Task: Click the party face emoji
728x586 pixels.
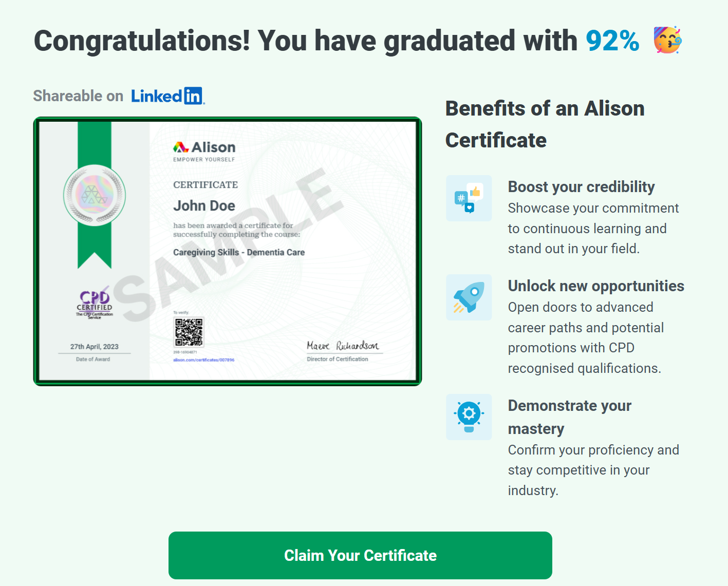Action: tap(667, 40)
